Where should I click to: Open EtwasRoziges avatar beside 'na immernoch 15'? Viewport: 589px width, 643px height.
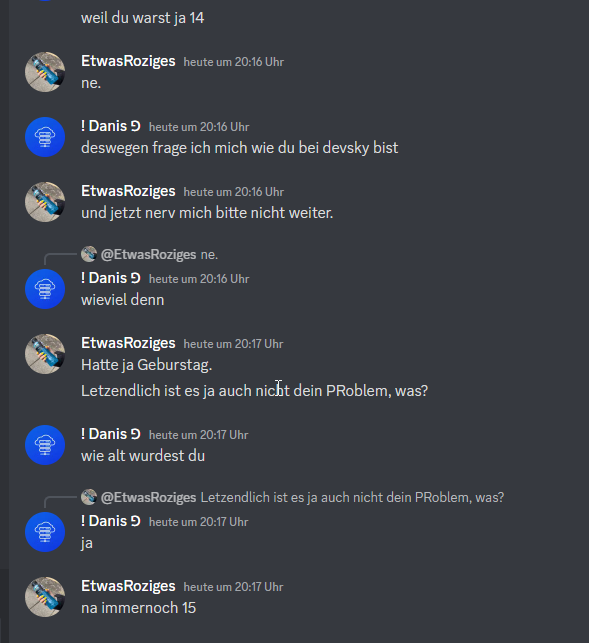pos(45,597)
